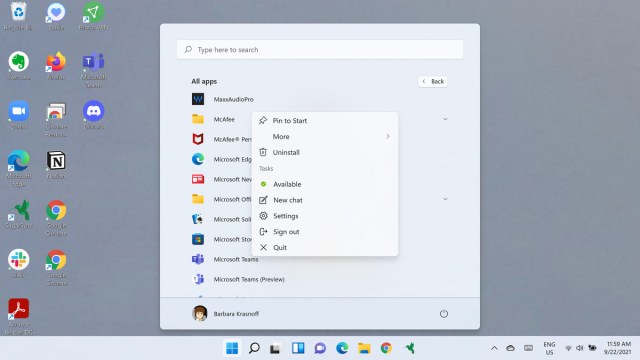Image resolution: width=640 pixels, height=360 pixels.
Task: Open the Microsoft Teams desktop icon
Action: (94, 70)
